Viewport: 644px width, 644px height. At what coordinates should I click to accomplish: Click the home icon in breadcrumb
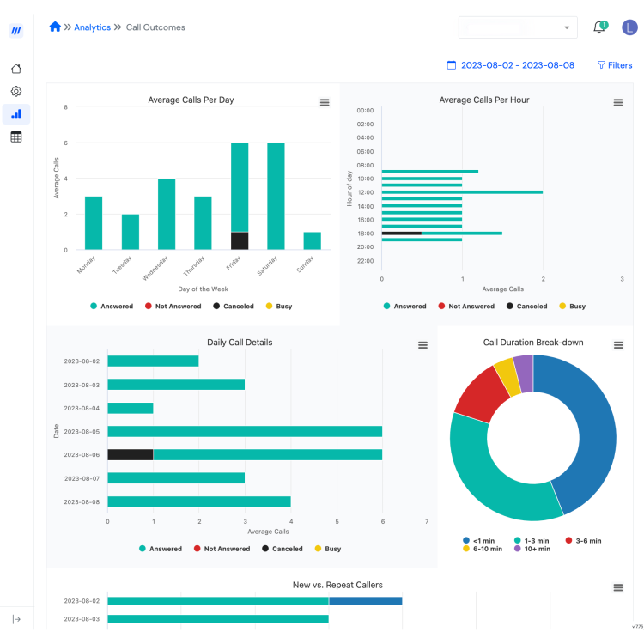click(x=55, y=27)
